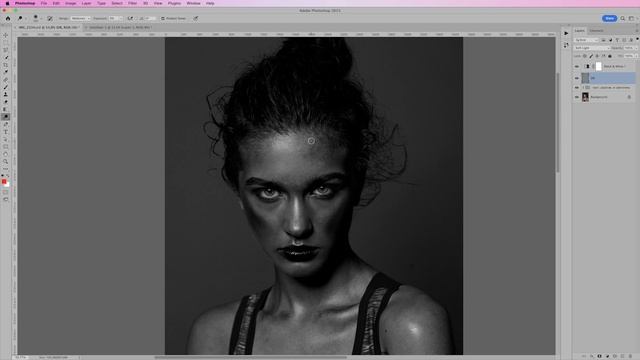Open the File menu
This screenshot has width=640, height=360.
tap(44, 3)
